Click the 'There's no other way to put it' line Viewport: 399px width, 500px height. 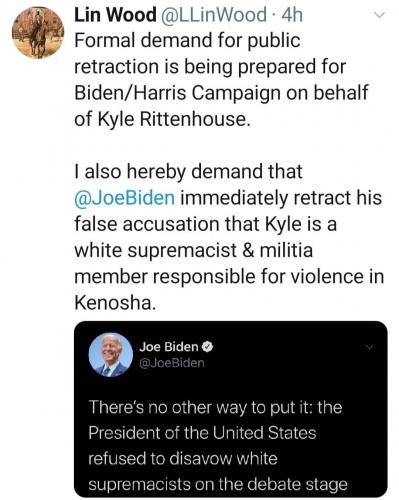tap(215, 407)
